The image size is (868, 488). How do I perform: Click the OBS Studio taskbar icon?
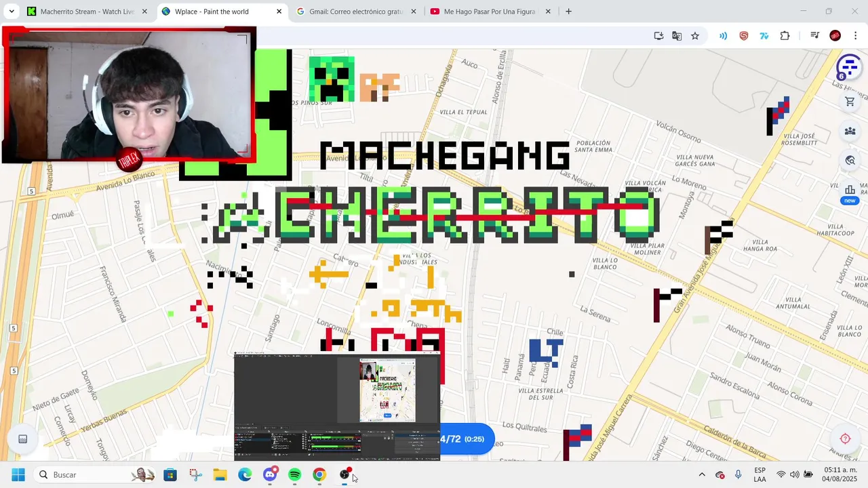(344, 474)
